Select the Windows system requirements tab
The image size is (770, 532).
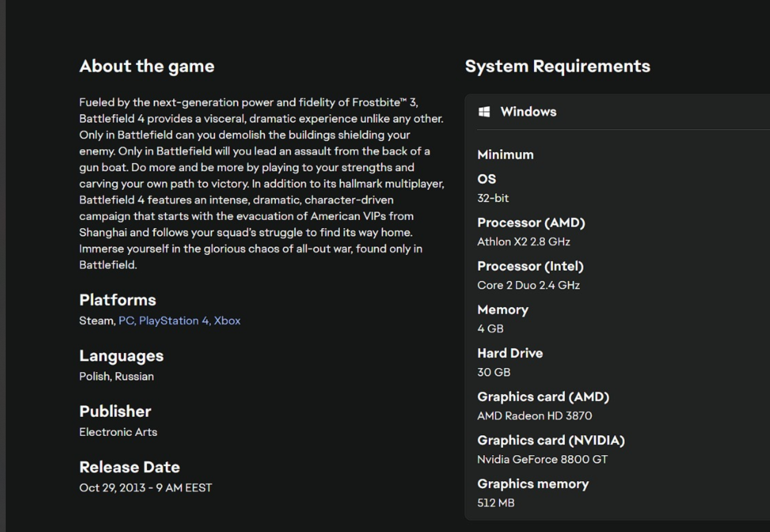click(528, 112)
